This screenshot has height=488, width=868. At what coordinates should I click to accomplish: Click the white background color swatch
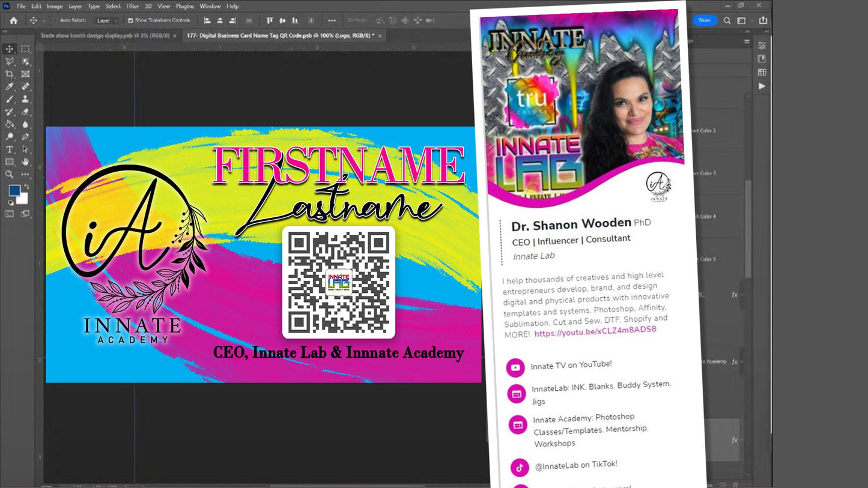point(23,199)
